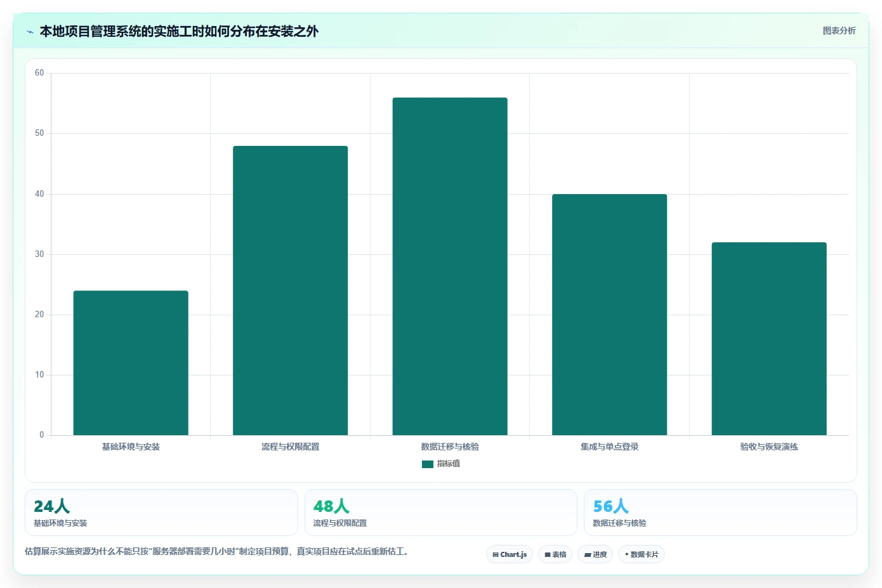Image resolution: width=882 pixels, height=588 pixels.
Task: Click the 验收与恢复演练 x-axis label
Action: click(x=769, y=447)
